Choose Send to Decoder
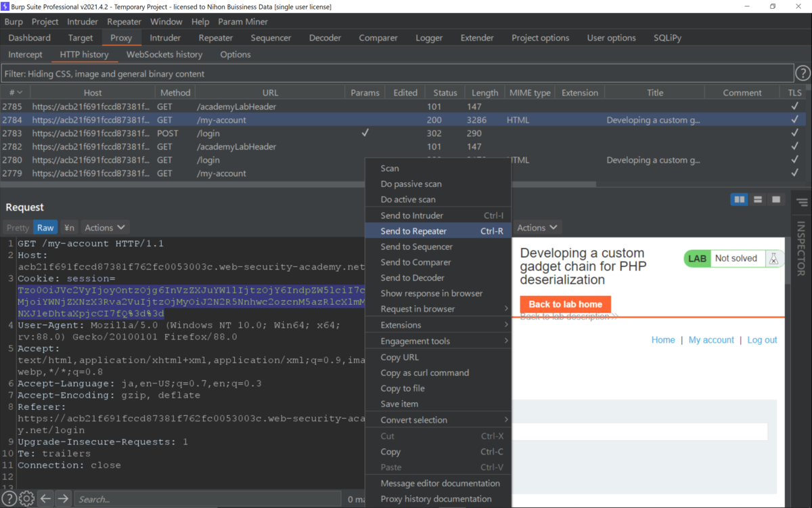 pyautogui.click(x=438, y=278)
